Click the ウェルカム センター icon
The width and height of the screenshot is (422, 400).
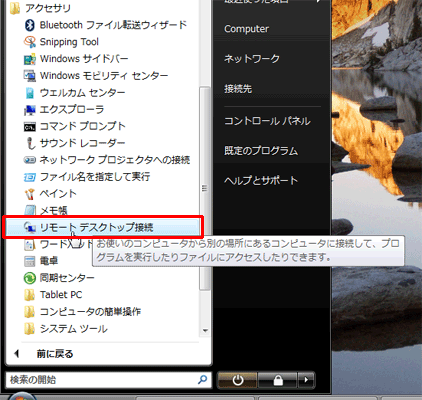pyautogui.click(x=30, y=93)
